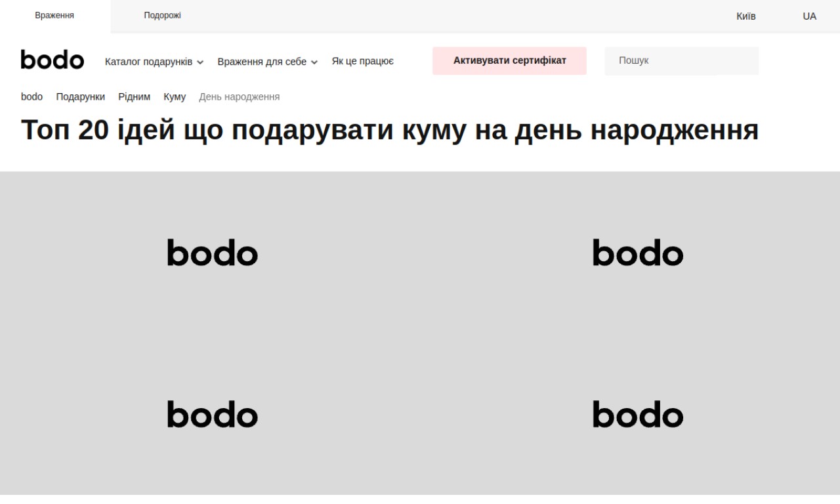This screenshot has width=840, height=504.
Task: Click the bodo logo in the header
Action: click(52, 60)
